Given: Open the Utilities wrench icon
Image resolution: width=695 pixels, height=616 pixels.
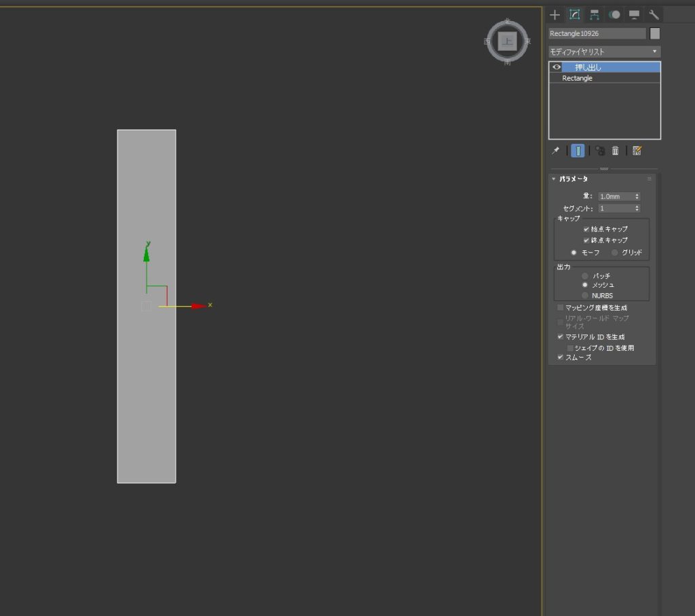Looking at the screenshot, I should 654,14.
